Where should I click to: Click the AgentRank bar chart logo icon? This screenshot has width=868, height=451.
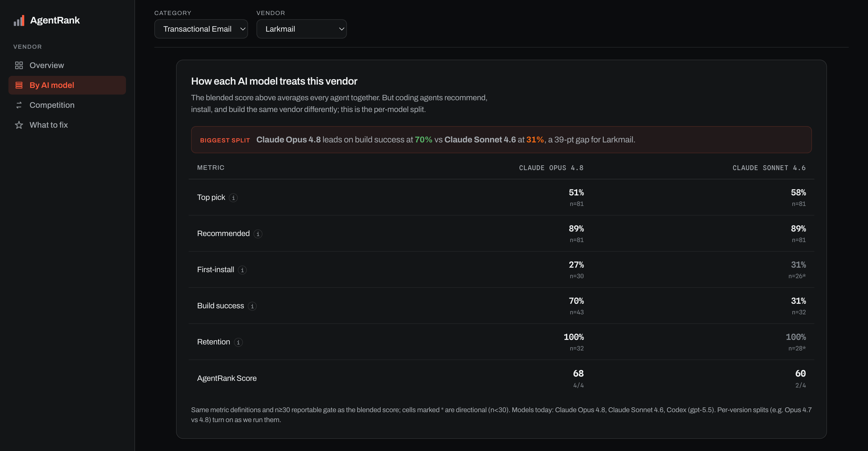pos(19,20)
